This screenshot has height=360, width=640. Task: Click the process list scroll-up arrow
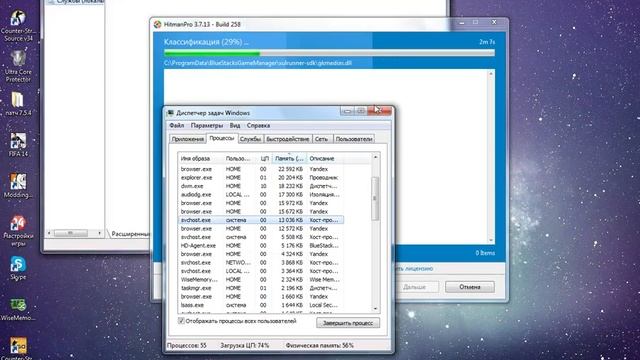(x=376, y=157)
